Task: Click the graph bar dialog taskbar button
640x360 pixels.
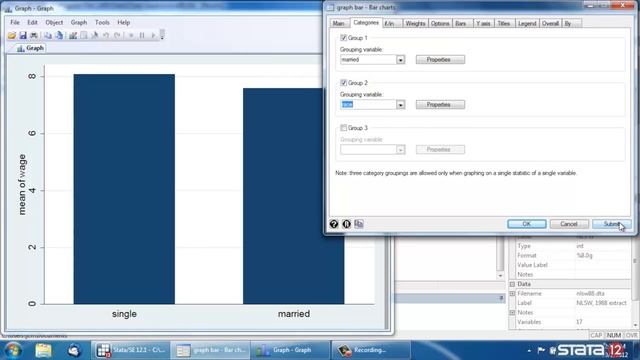Action: click(x=211, y=350)
